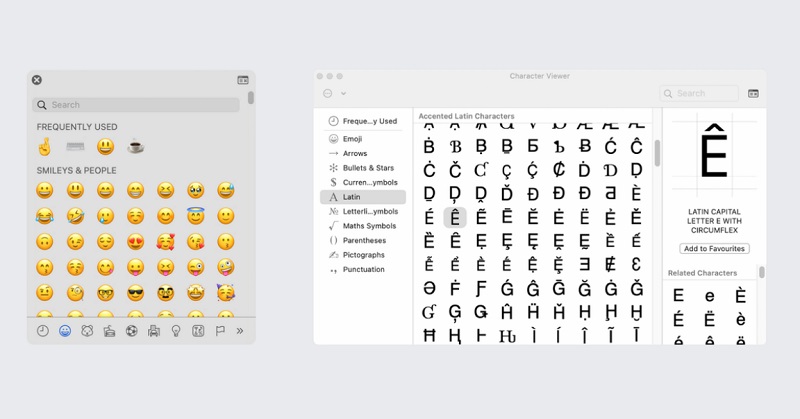800x419 pixels.
Task: Open the Activity category with football icon
Action: [x=131, y=331]
